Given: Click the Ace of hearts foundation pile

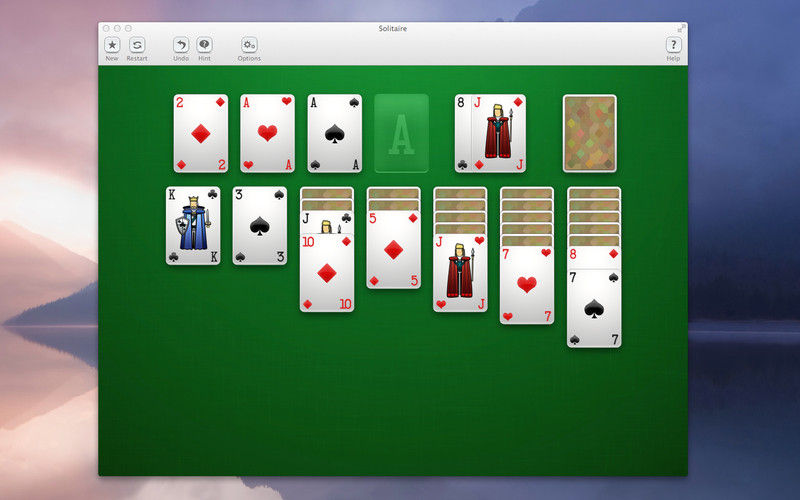Looking at the screenshot, I should coord(267,133).
